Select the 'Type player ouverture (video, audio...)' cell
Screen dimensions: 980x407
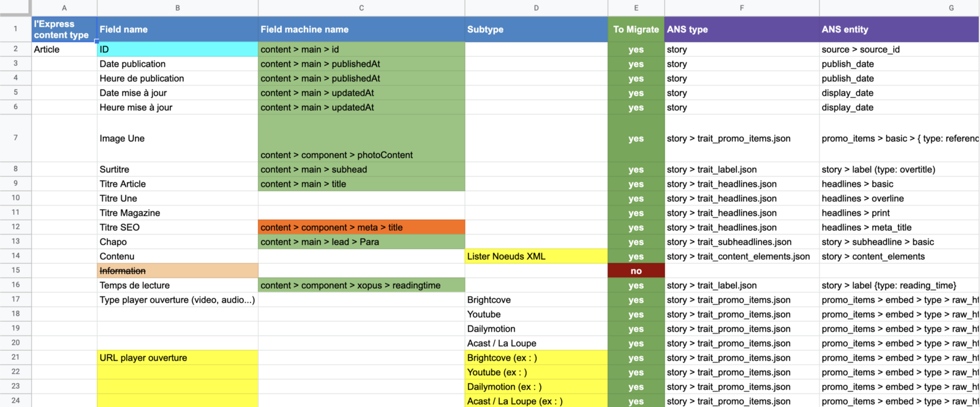(x=178, y=300)
